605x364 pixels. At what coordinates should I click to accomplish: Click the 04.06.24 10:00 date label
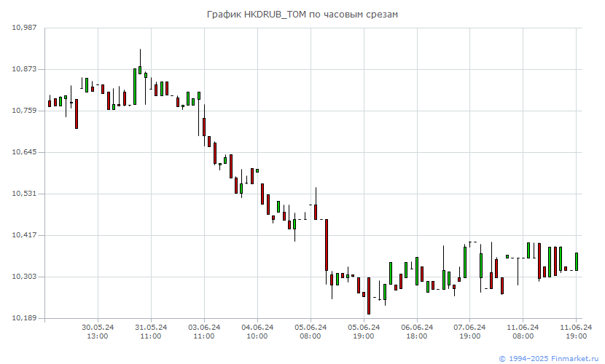point(257,332)
